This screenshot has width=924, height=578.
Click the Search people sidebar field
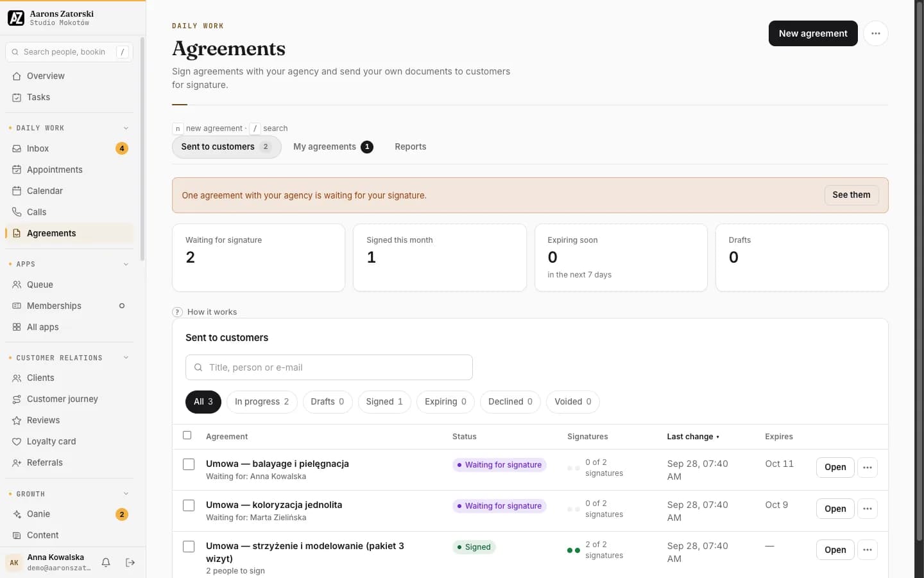(69, 52)
